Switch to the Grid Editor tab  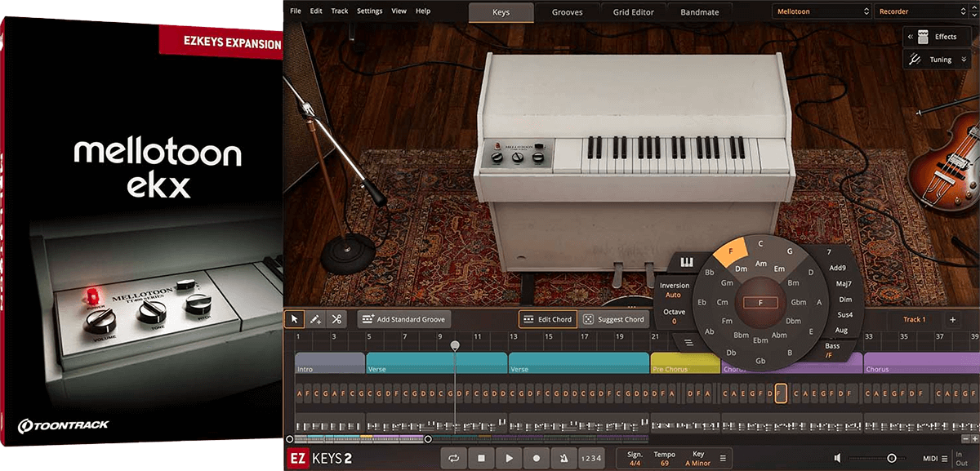(635, 12)
